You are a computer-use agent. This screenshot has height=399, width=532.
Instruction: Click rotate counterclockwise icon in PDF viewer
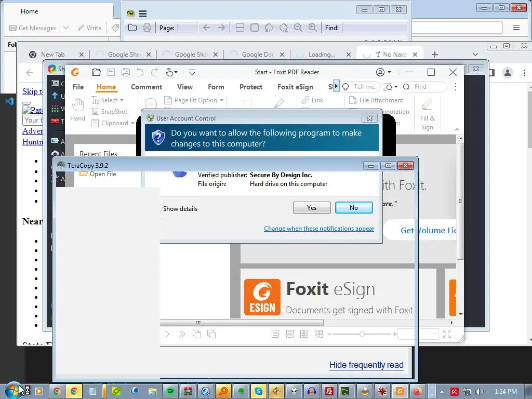pos(269,28)
